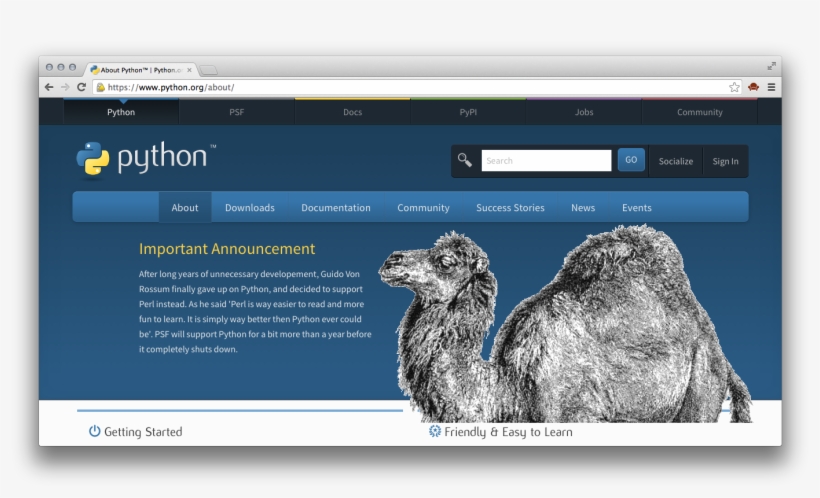The image size is (820, 498).
Task: Click the Getting Started heading
Action: (x=143, y=432)
